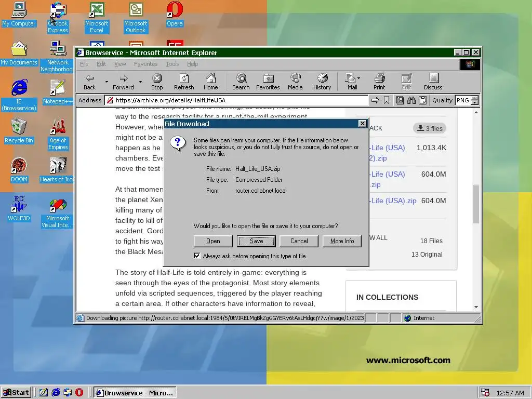Screen dimensions: 532x399
Task: Select Network Neighborhood desktop icon
Action: point(58,57)
